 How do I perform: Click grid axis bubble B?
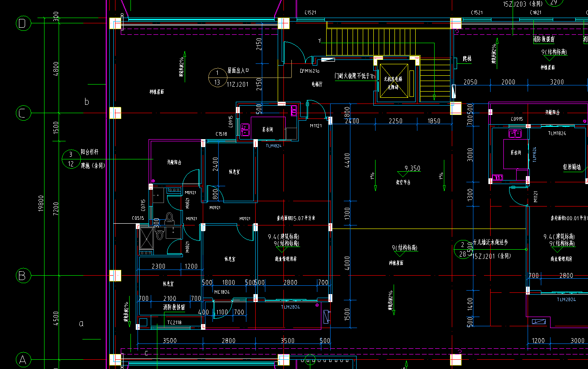[23, 276]
